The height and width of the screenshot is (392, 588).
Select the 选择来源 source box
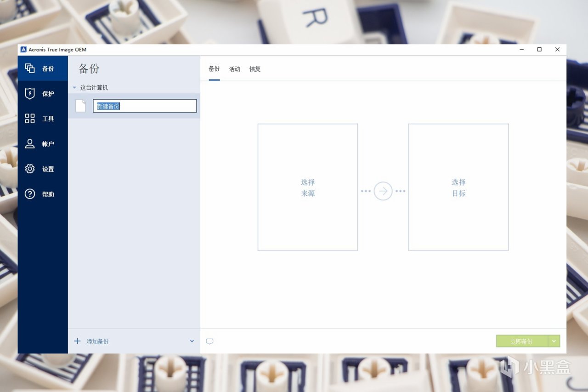(x=308, y=187)
